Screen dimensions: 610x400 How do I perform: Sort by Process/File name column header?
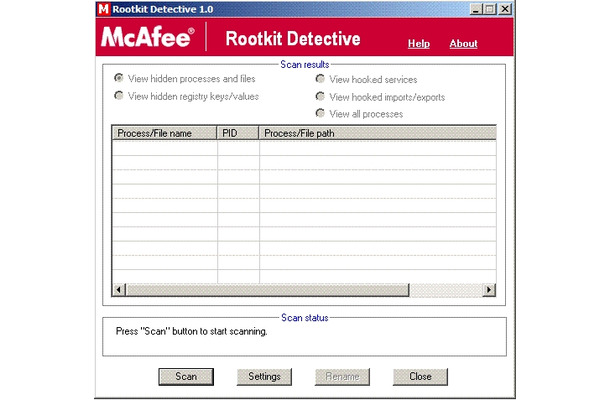[164, 133]
